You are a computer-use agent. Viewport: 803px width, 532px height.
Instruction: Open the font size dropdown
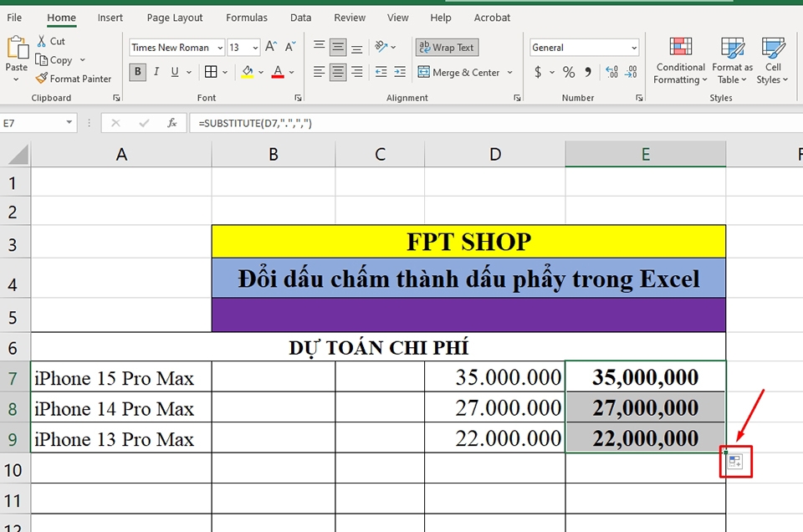point(255,48)
